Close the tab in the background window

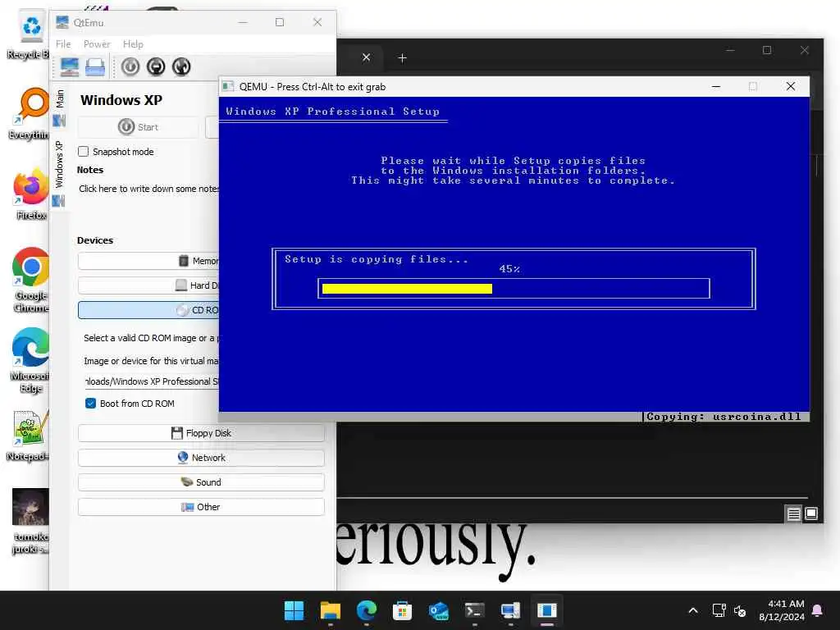tap(366, 57)
